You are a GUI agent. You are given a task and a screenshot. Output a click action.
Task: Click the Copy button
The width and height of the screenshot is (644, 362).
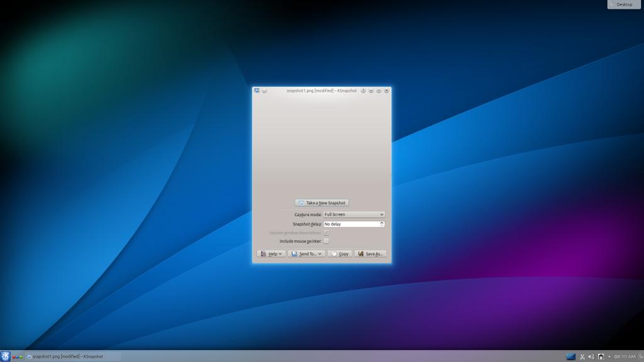point(340,254)
